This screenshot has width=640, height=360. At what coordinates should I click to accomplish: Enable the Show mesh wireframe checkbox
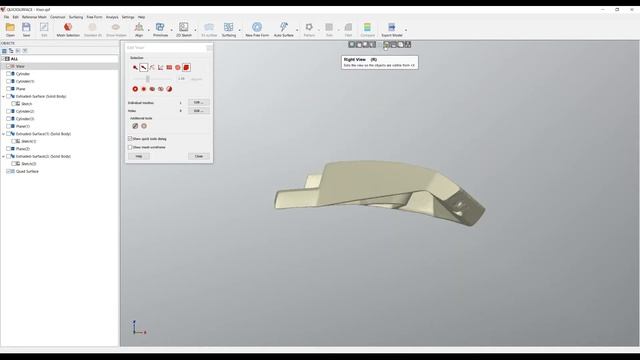click(x=130, y=147)
